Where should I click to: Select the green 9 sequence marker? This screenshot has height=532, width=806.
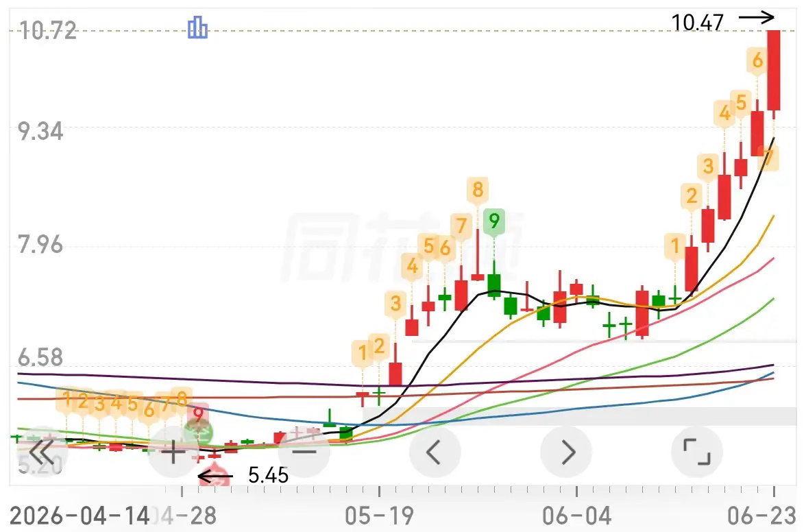494,221
